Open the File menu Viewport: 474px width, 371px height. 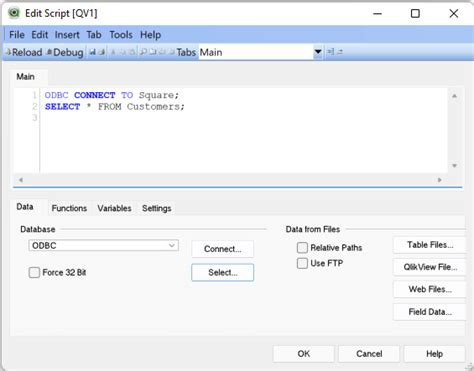17,35
